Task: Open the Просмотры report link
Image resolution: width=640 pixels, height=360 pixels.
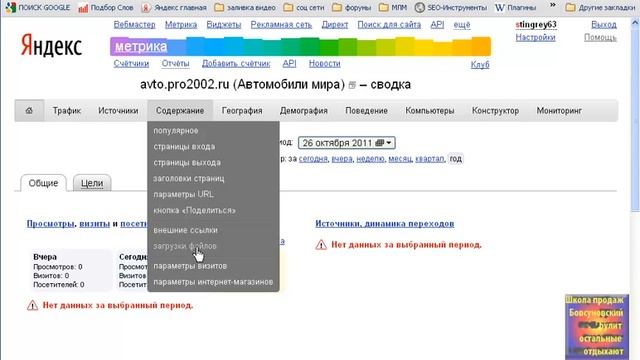Action: pos(51,224)
